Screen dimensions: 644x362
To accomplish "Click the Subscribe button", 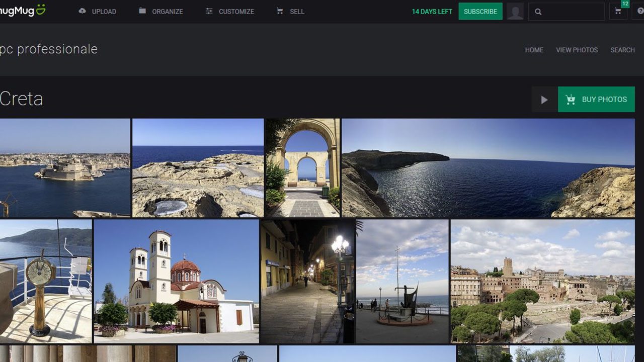I will click(x=480, y=12).
